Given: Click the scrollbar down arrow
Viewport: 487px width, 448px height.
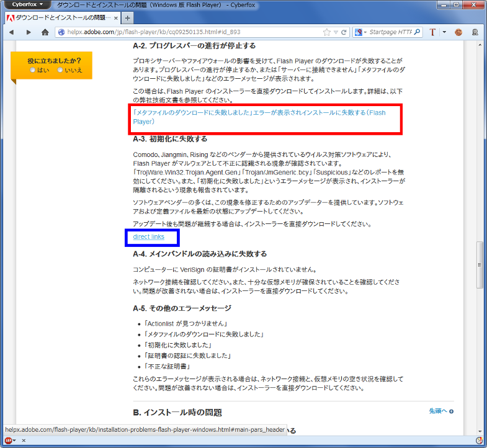Looking at the screenshot, I should coord(480,431).
